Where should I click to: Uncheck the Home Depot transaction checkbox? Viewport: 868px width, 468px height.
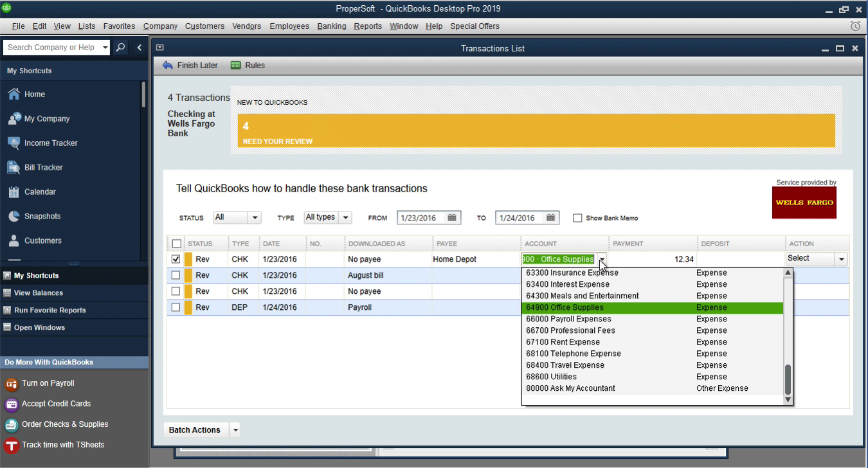pyautogui.click(x=176, y=259)
